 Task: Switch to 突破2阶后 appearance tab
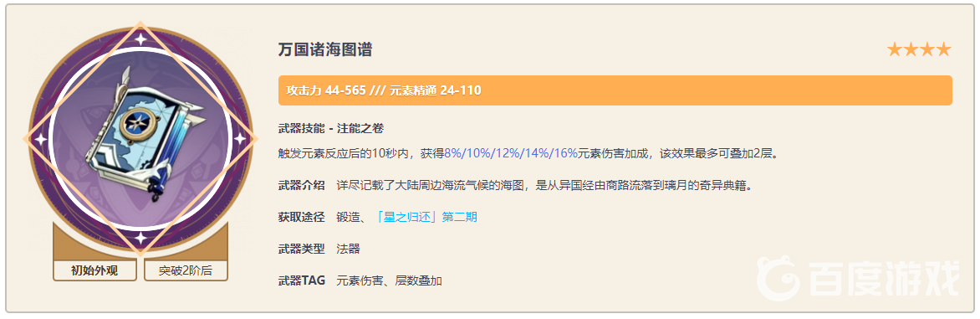tap(186, 270)
